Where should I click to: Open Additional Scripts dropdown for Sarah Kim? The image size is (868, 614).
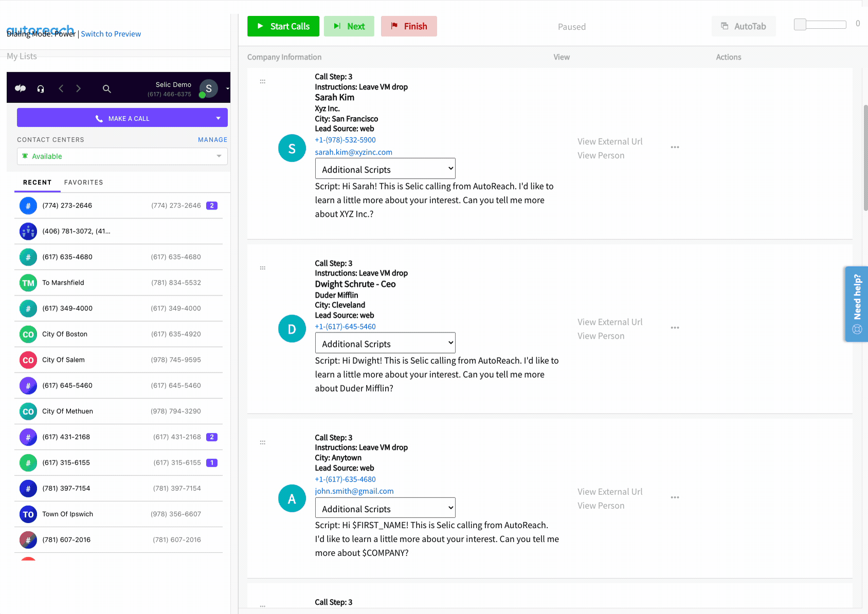coord(385,169)
